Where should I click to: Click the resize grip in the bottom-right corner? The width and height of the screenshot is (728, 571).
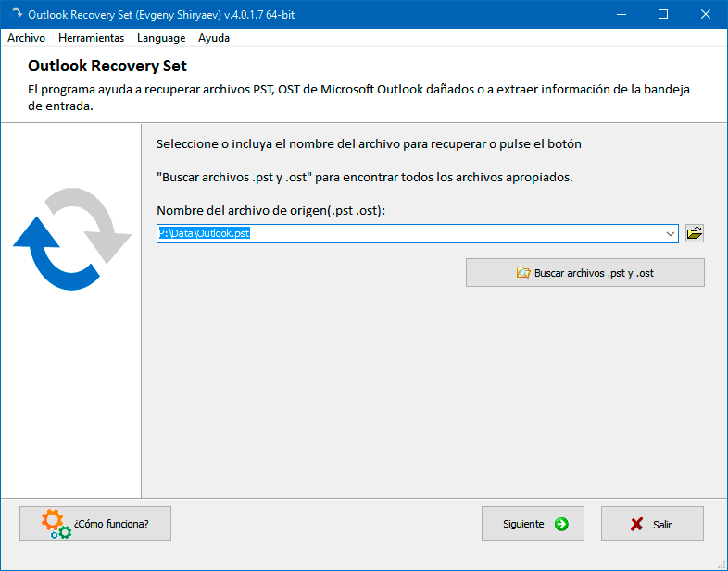[x=721, y=564]
